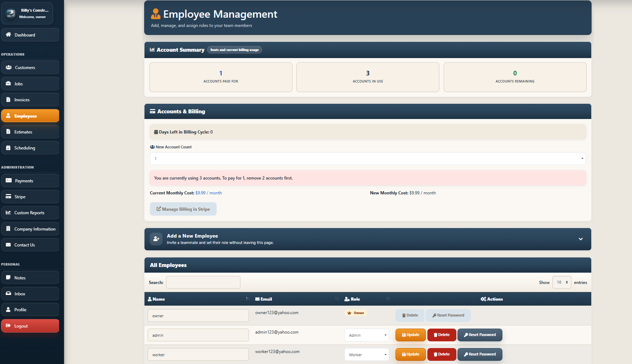Select the Customers icon in the sidebar
This screenshot has width=632, height=364.
pos(8,67)
